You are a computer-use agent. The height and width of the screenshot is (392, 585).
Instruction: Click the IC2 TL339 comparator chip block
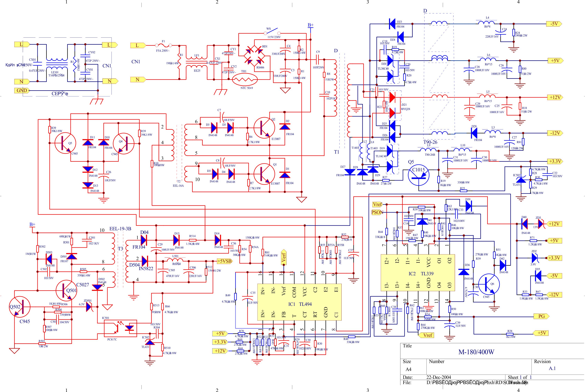418,273
